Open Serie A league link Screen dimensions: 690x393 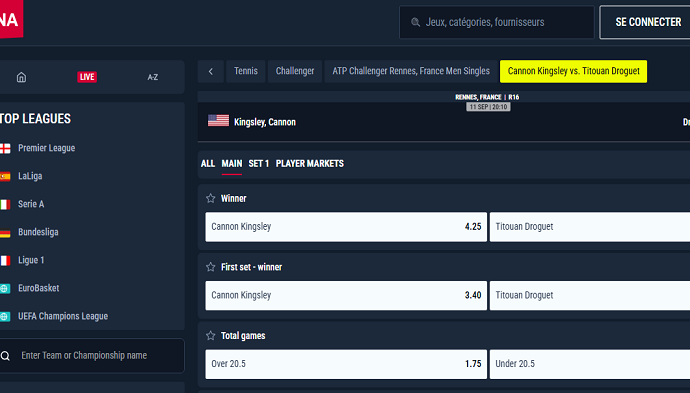(x=31, y=204)
